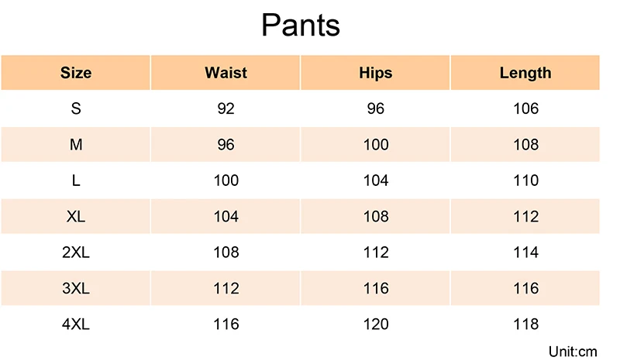Select waist value 104 for size XL
This screenshot has height=364, width=620.
(x=226, y=216)
